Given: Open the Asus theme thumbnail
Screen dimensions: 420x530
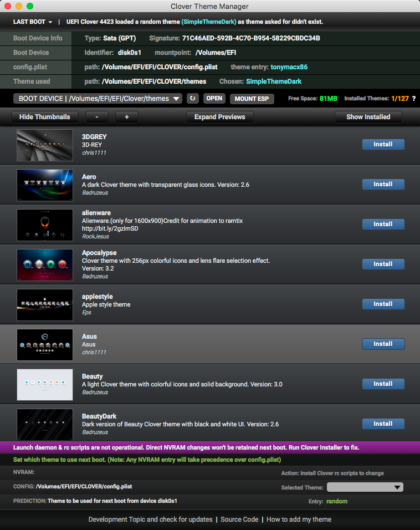Looking at the screenshot, I should [45, 344].
